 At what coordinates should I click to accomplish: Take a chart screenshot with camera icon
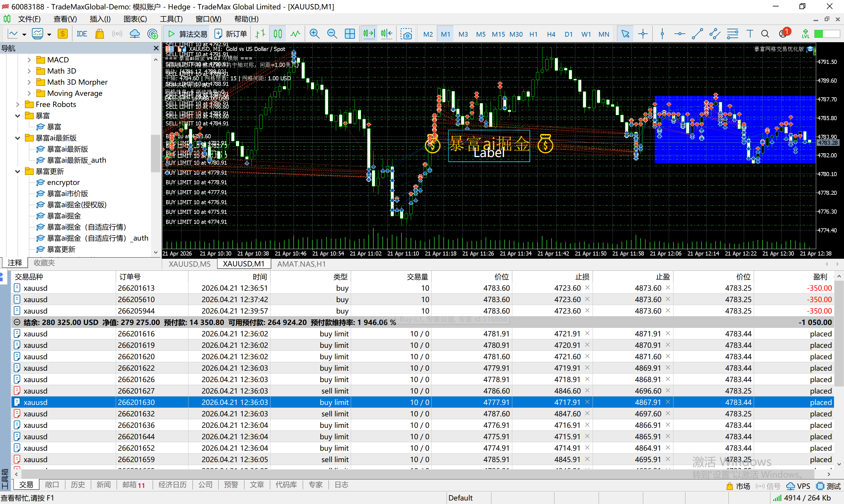point(406,34)
